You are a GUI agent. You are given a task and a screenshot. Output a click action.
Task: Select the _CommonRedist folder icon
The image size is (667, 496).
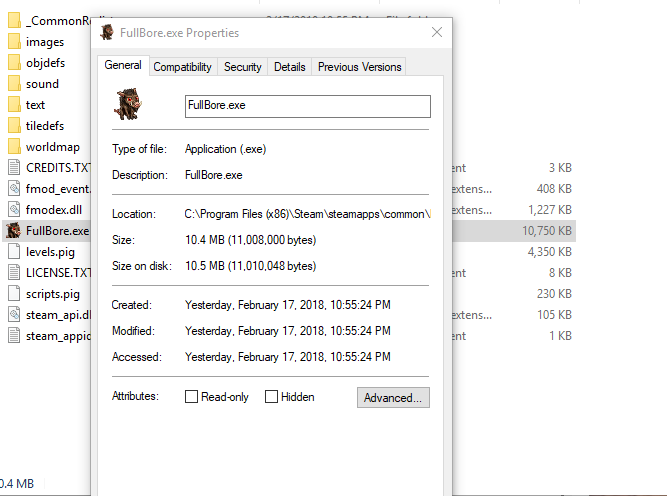coord(14,20)
